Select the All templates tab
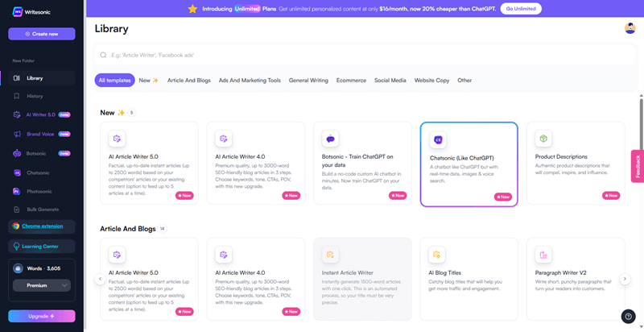Screen dimensions: 644x332 114,81
